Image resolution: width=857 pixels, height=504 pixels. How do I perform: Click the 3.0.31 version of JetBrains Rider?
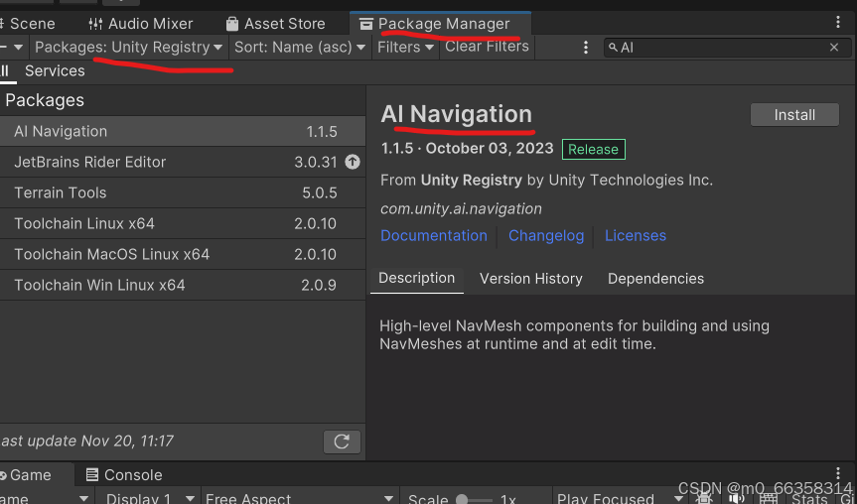pos(316,162)
